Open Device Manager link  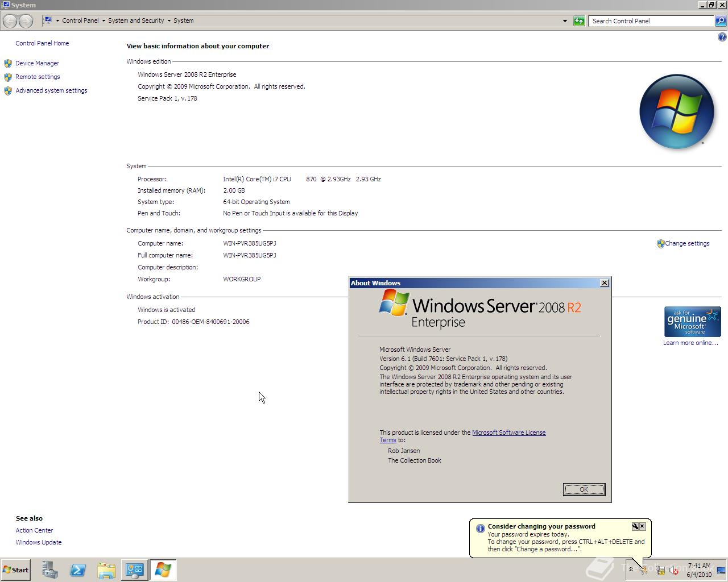(x=37, y=63)
